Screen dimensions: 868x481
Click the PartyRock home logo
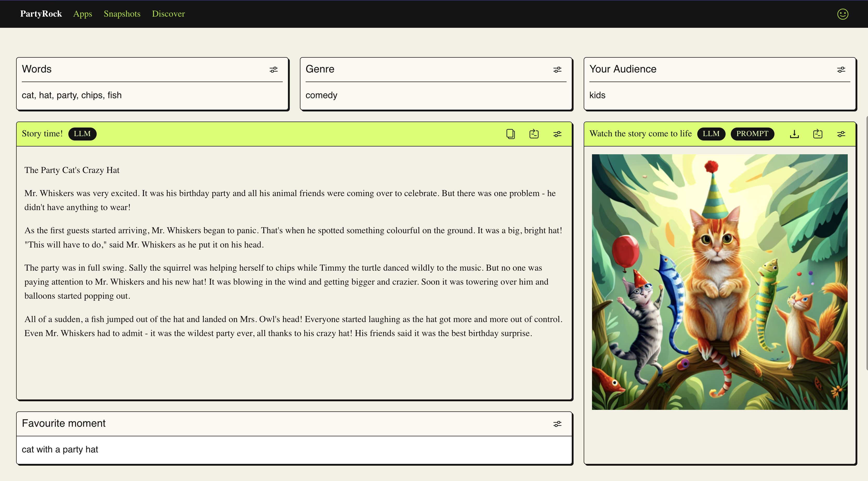click(x=41, y=14)
